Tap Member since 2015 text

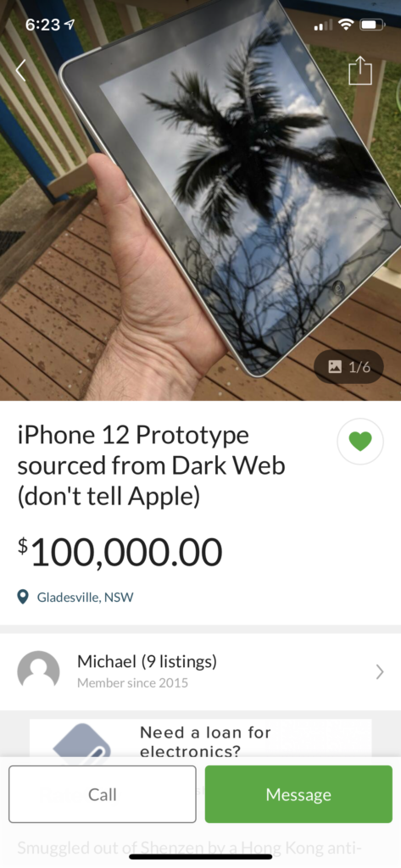pyautogui.click(x=132, y=683)
